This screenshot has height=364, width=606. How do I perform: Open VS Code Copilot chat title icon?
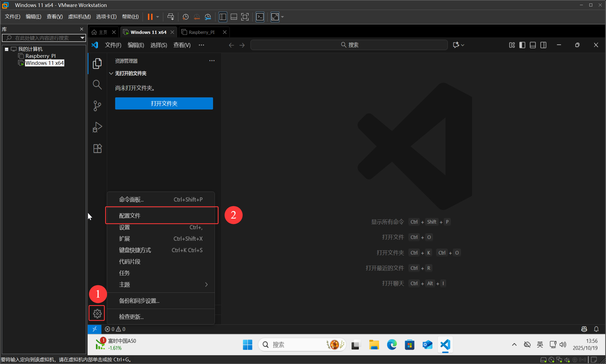tap(456, 45)
